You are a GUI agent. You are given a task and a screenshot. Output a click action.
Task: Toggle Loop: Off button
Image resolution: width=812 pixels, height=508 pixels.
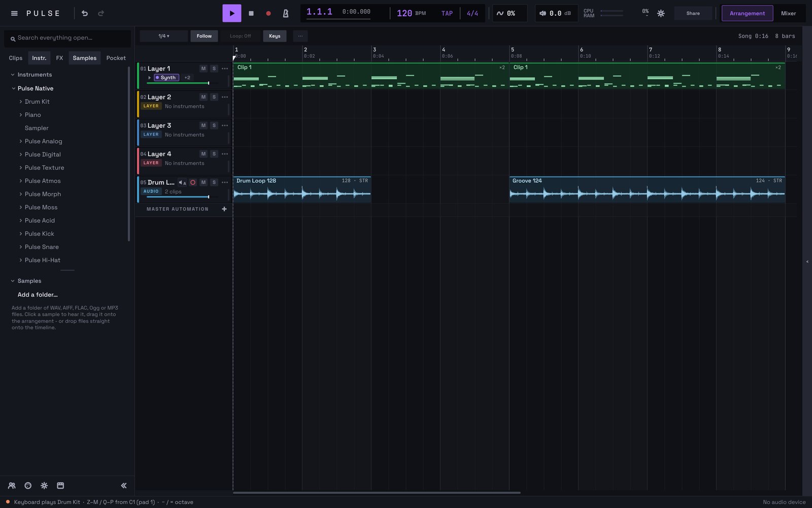(240, 36)
